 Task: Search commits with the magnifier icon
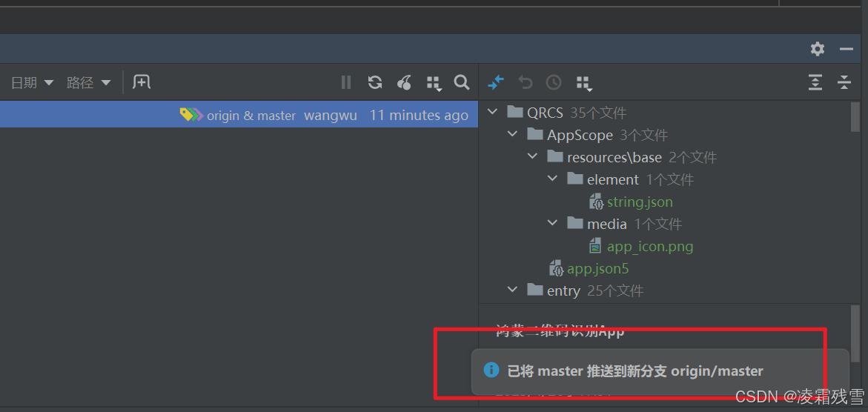(462, 82)
